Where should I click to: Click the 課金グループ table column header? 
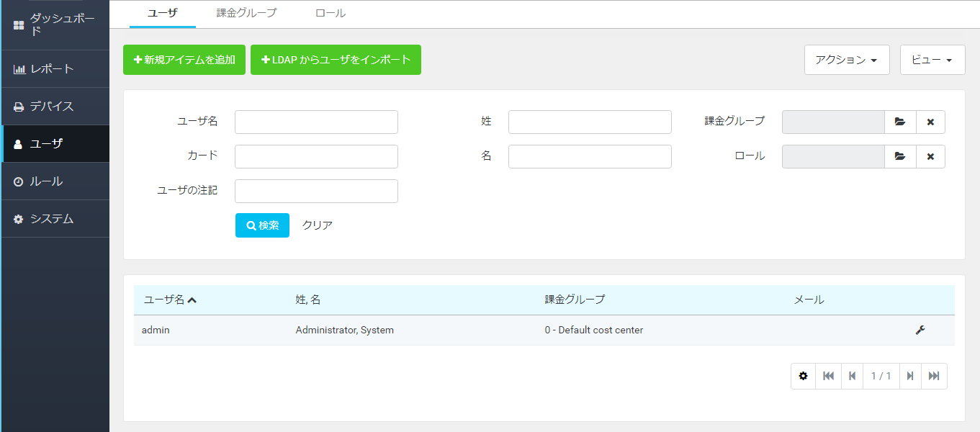click(x=575, y=300)
